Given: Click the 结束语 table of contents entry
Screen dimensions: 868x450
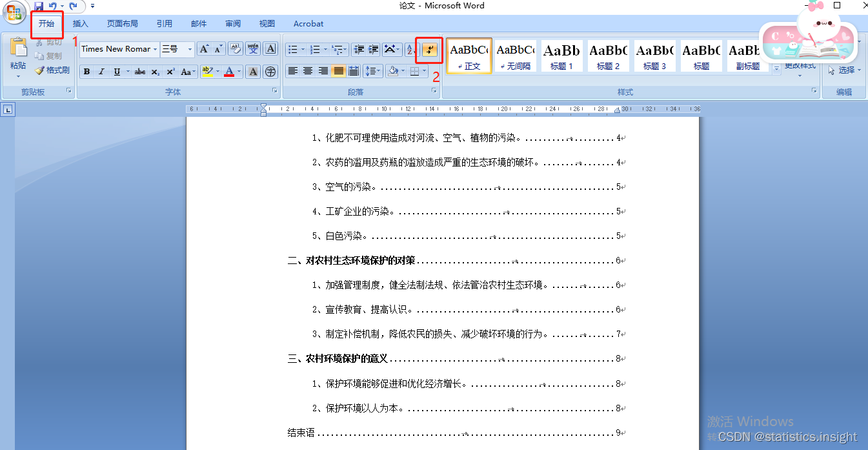Looking at the screenshot, I should click(301, 433).
